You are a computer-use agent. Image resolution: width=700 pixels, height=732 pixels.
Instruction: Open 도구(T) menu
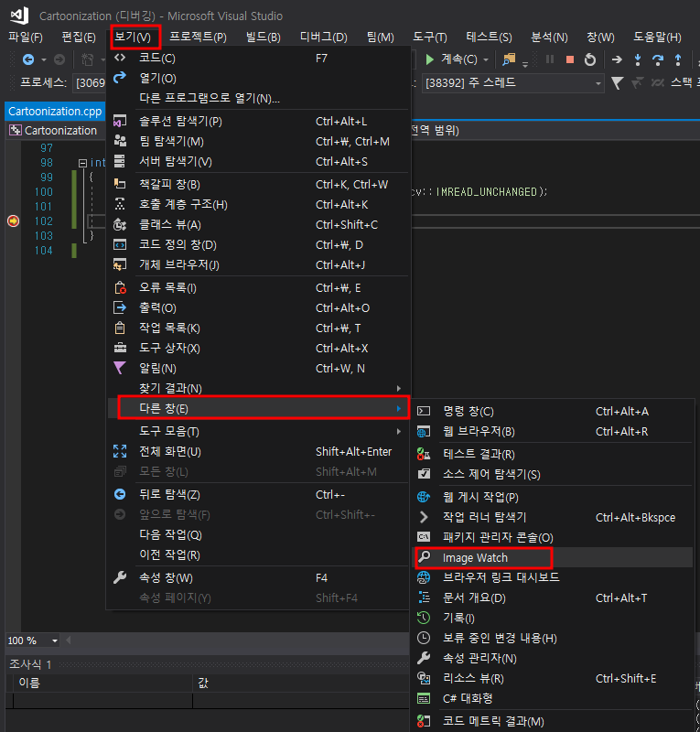tap(430, 37)
